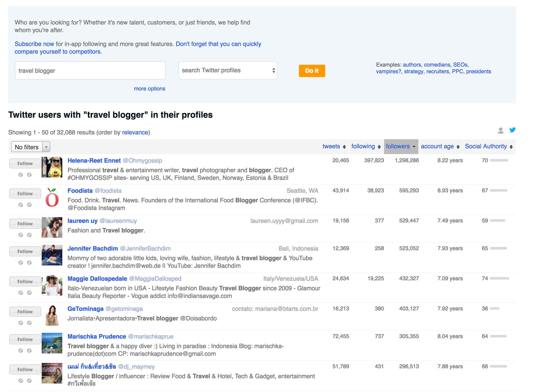Follow Marischka Prudence

pyautogui.click(x=25, y=340)
